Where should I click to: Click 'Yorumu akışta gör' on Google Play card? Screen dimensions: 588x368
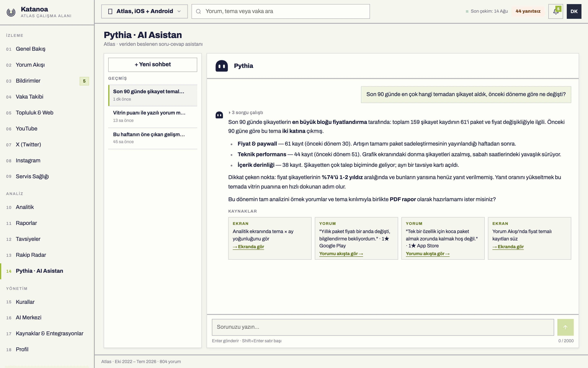pyautogui.click(x=341, y=254)
